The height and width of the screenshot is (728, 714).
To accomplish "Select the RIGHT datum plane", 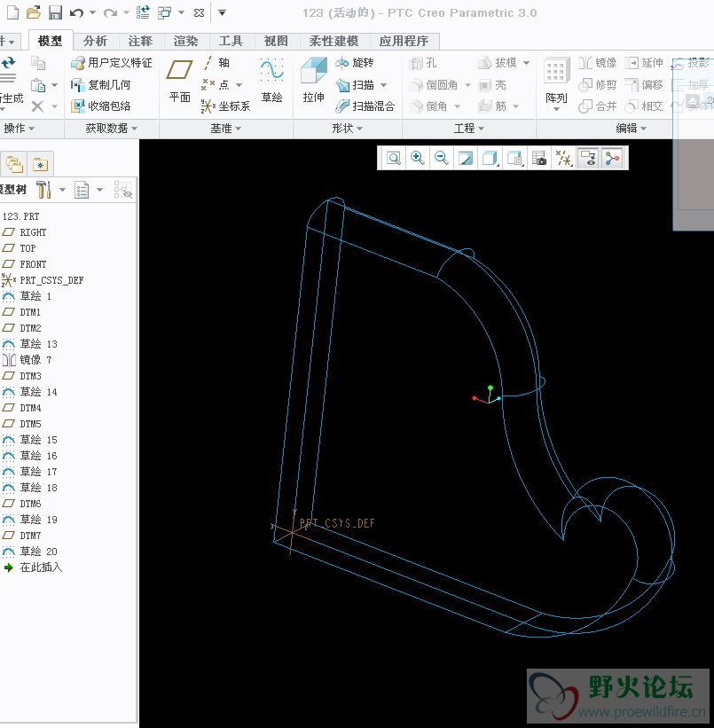I will (x=24, y=232).
